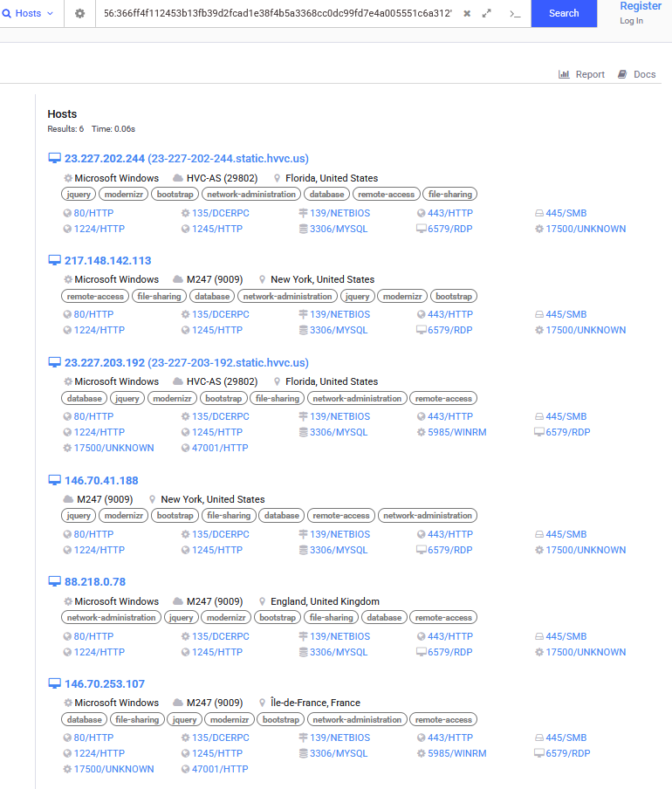This screenshot has height=789, width=672.
Task: Open host 146.70.41.188 details
Action: tap(100, 480)
